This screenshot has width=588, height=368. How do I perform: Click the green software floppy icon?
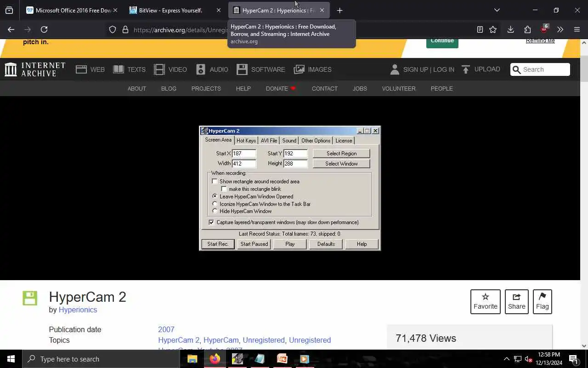pos(30,298)
